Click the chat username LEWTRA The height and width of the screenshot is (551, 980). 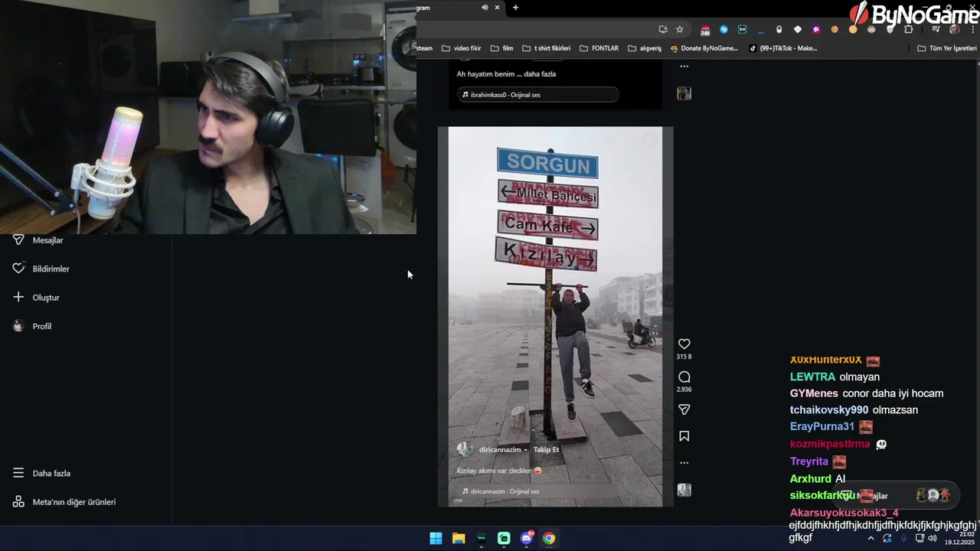812,377
